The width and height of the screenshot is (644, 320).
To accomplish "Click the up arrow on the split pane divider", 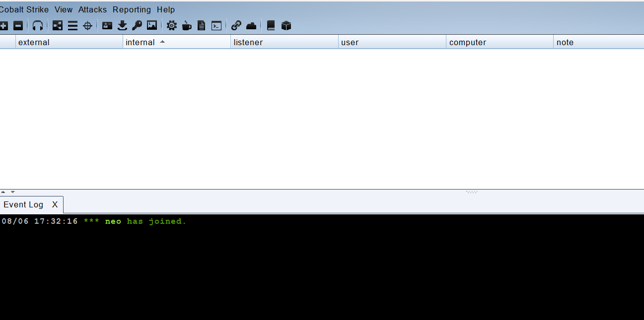I will coord(3,192).
